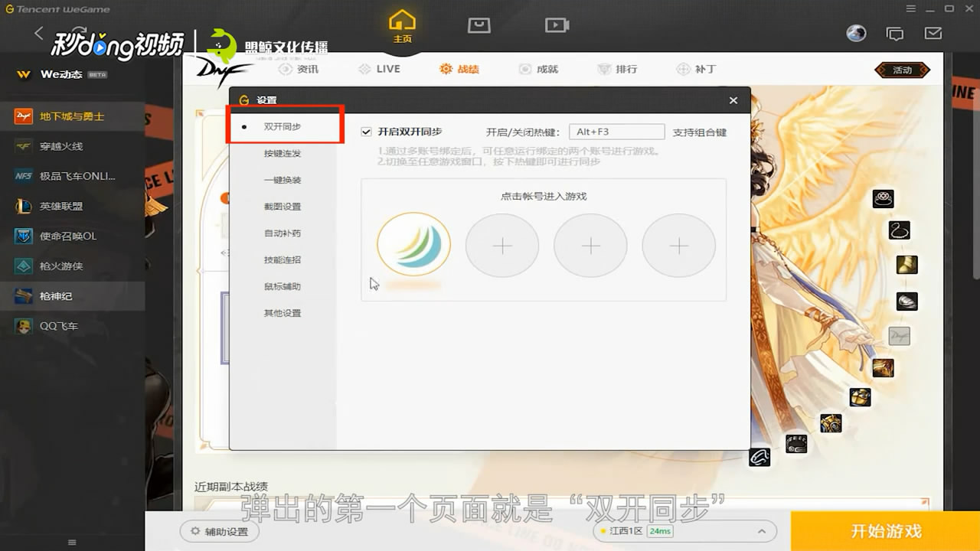
Task: Go to the 主页 home tab
Action: 402,25
